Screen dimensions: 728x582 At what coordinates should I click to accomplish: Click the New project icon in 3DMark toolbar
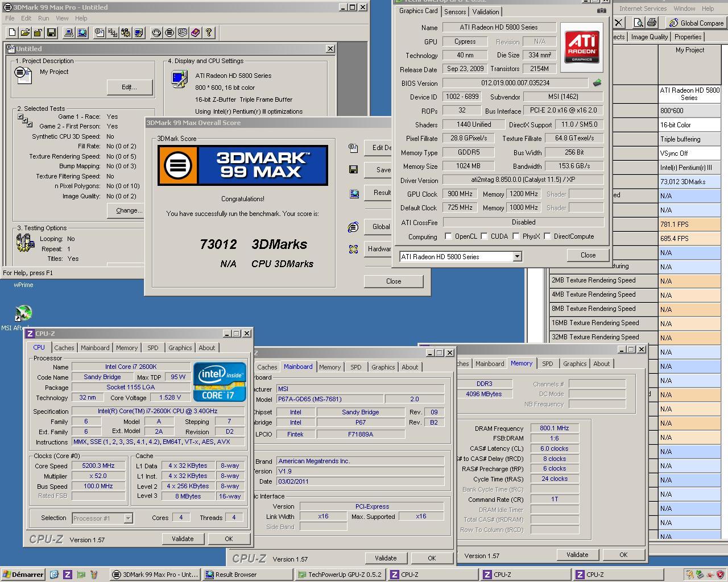click(11, 33)
